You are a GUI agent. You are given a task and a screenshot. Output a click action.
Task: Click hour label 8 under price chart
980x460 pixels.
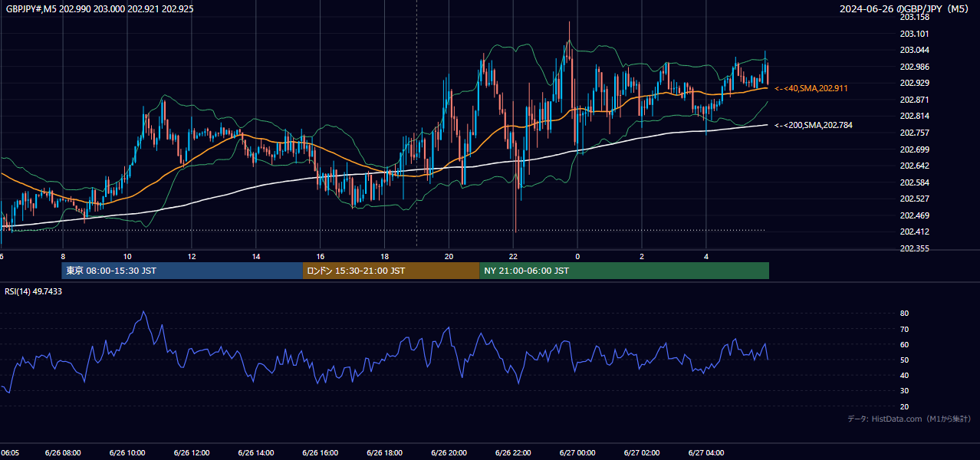pyautogui.click(x=63, y=257)
